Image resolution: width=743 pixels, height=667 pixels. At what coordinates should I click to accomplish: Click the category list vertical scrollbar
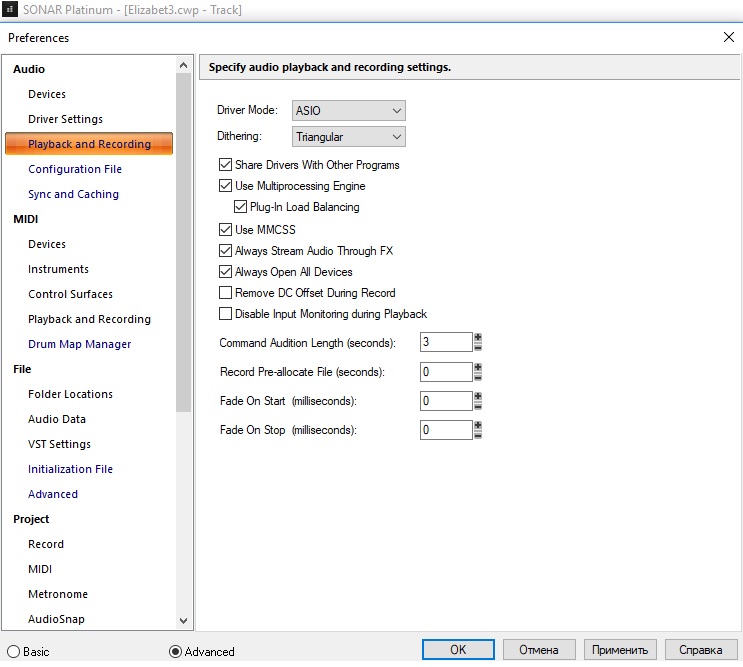[183, 243]
